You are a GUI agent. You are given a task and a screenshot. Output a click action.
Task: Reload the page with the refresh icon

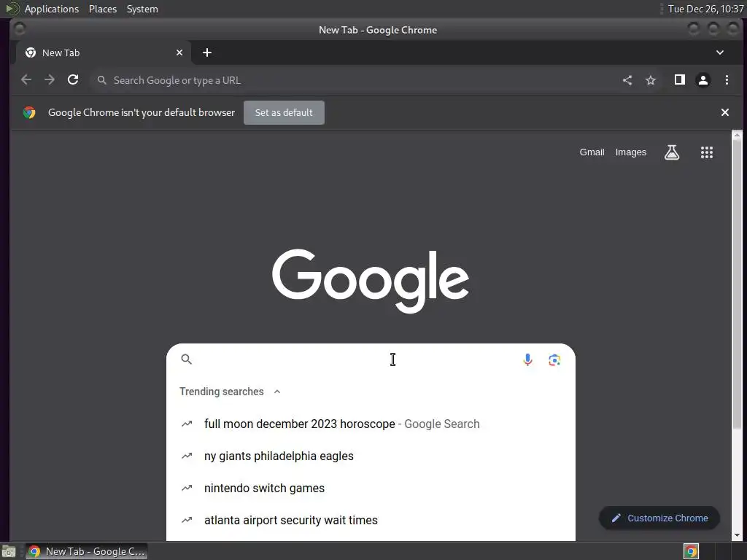[x=73, y=80]
